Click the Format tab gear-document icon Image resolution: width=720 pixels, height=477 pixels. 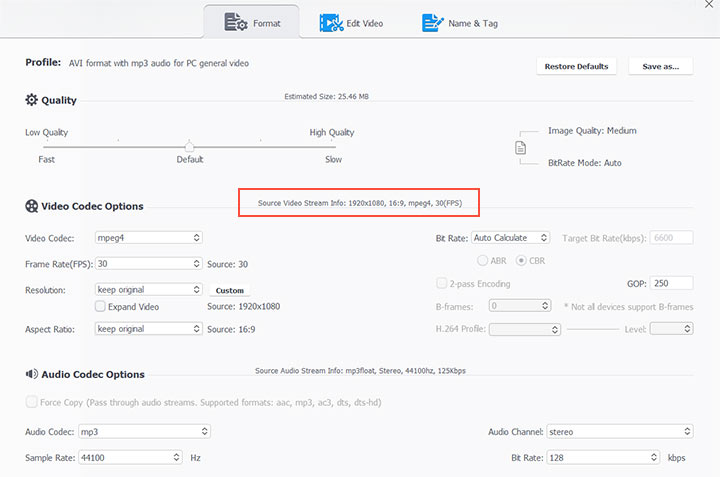pyautogui.click(x=236, y=22)
